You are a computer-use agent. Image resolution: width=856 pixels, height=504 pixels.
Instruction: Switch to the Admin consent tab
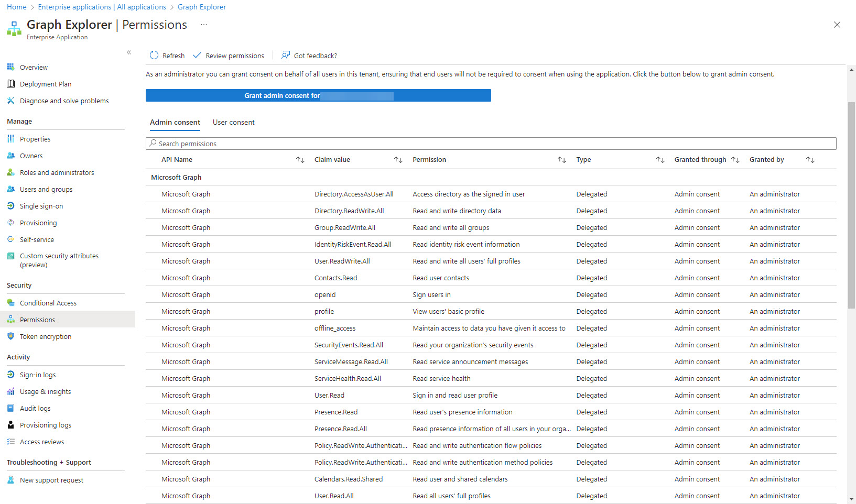[x=175, y=122]
